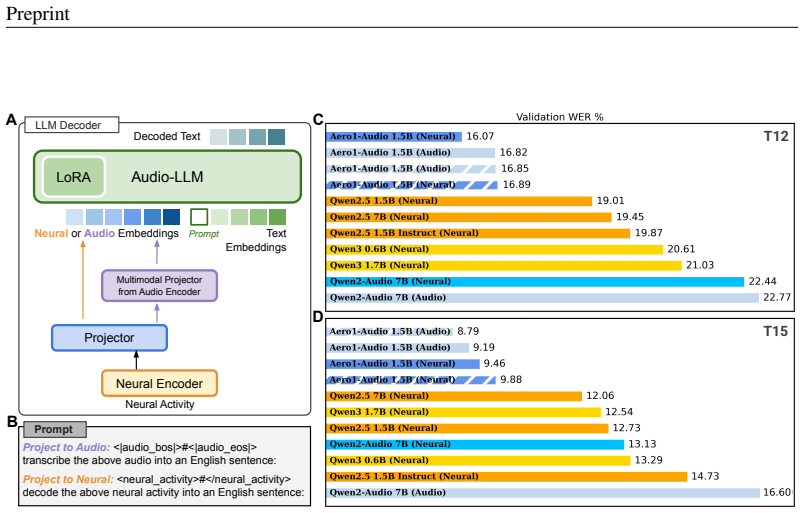Image resolution: width=804 pixels, height=513 pixels.
Task: Select the LoRA box
Action: [74, 177]
